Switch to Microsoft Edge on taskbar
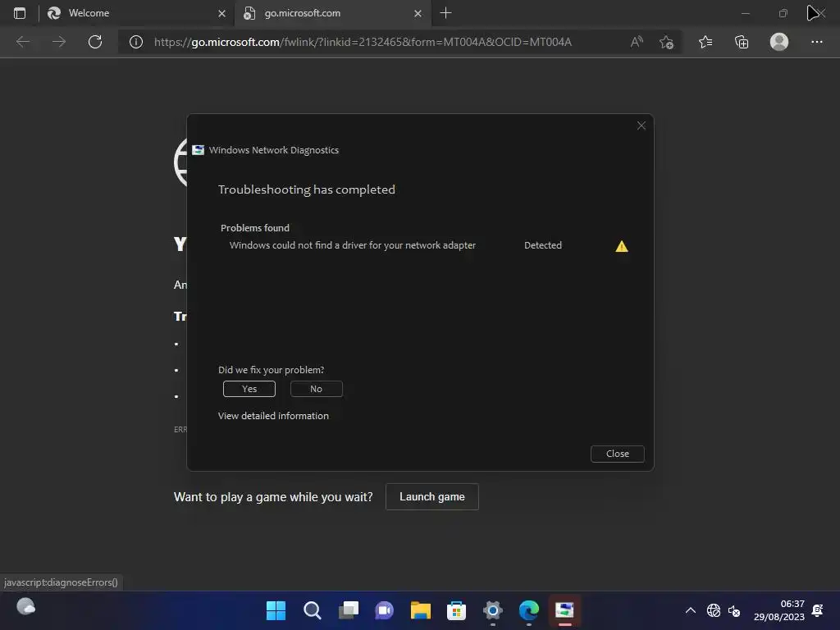 click(529, 610)
